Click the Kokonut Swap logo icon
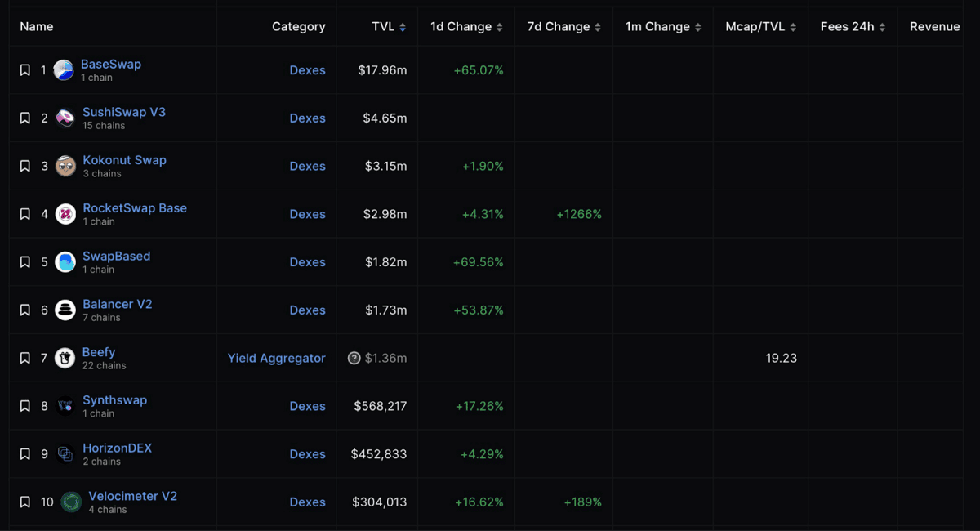 coord(65,167)
